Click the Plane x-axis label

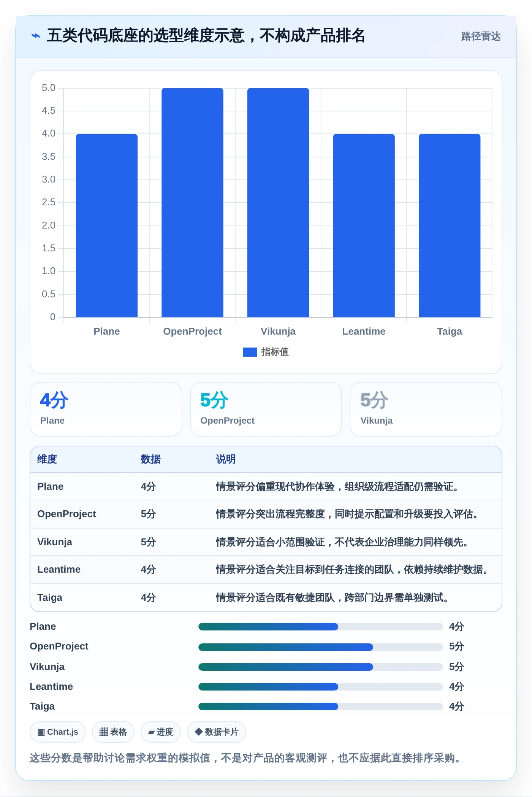click(x=107, y=332)
